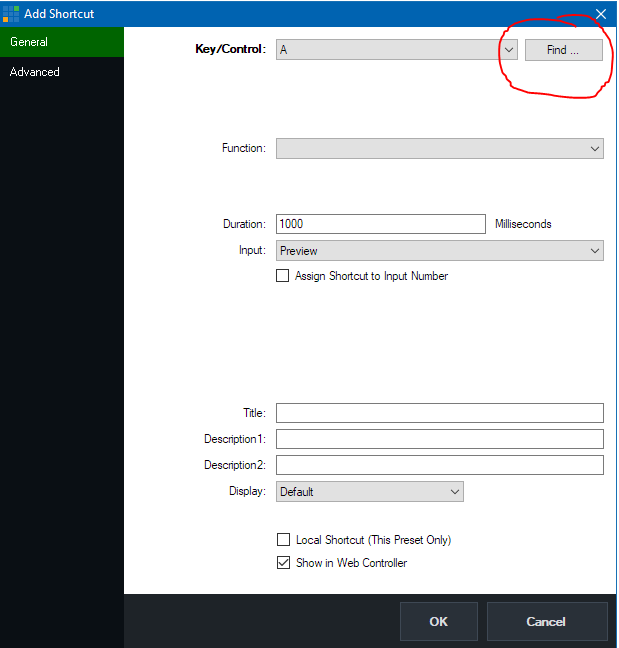The width and height of the screenshot is (619, 648).
Task: Switch to the General tab
Action: point(61,42)
